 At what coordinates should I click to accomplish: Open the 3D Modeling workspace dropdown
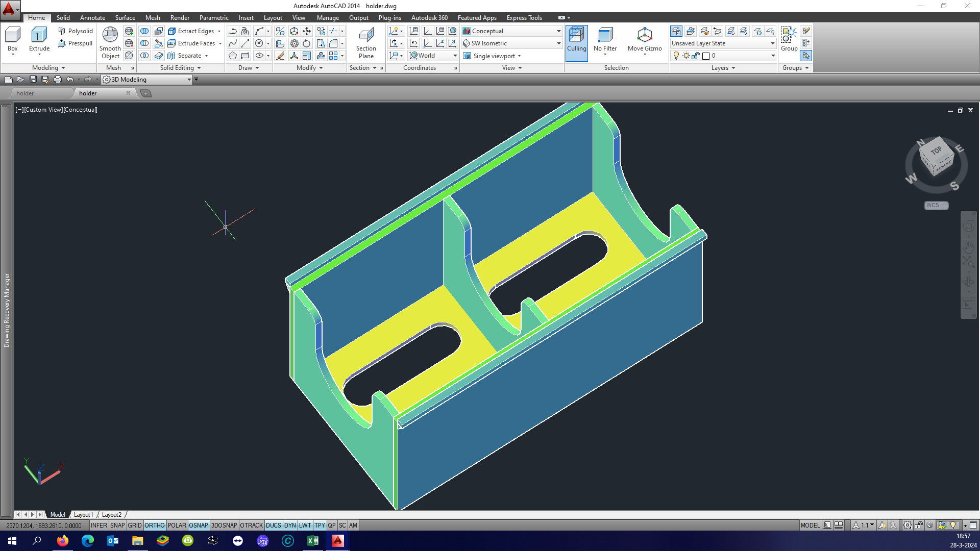coord(146,80)
